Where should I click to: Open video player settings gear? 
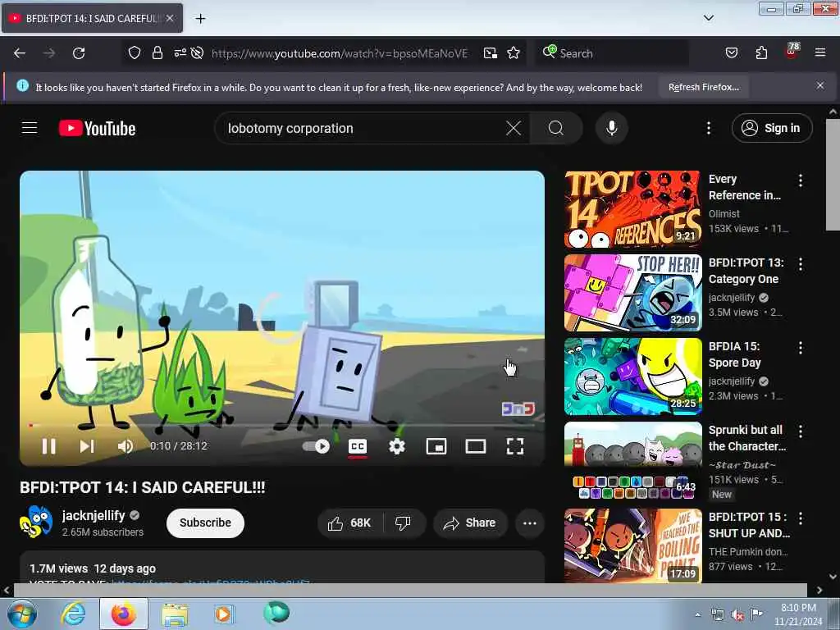pos(397,446)
